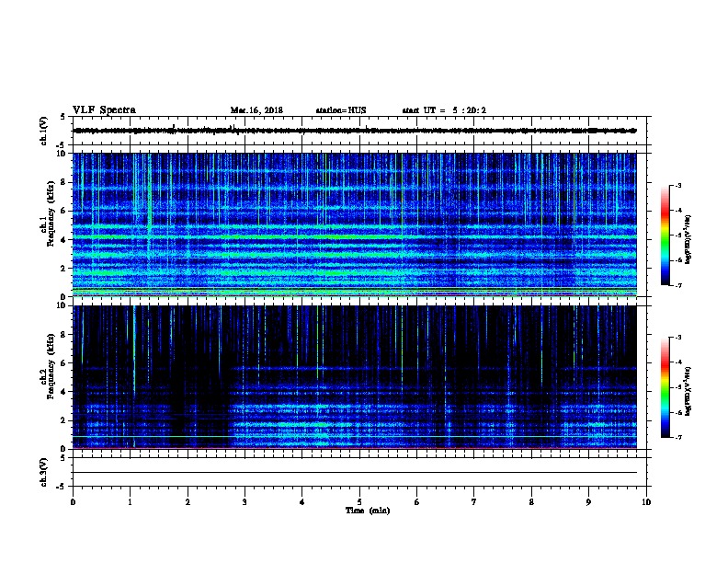Click the ch.1 spectrogram color scale bar

[665, 236]
